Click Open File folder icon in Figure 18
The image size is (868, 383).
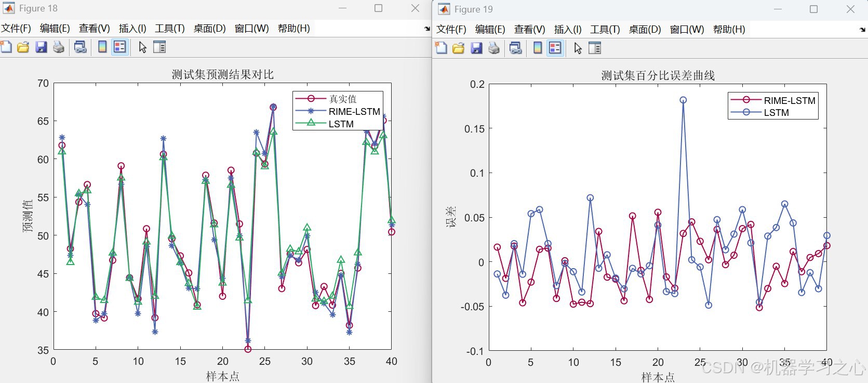pyautogui.click(x=23, y=47)
